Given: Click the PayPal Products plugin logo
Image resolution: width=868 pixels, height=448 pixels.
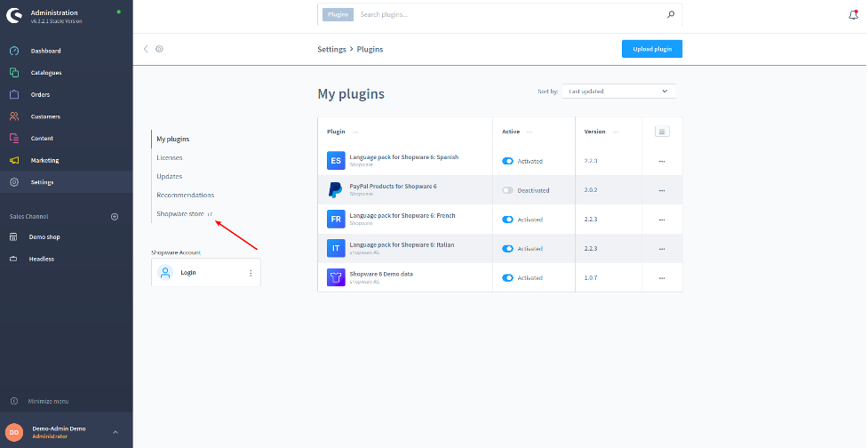Looking at the screenshot, I should tap(335, 189).
